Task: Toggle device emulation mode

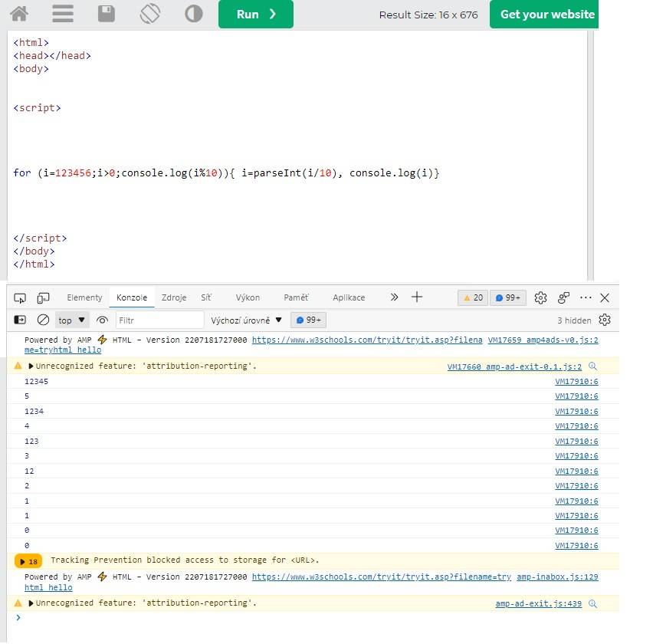Action: coord(44,297)
